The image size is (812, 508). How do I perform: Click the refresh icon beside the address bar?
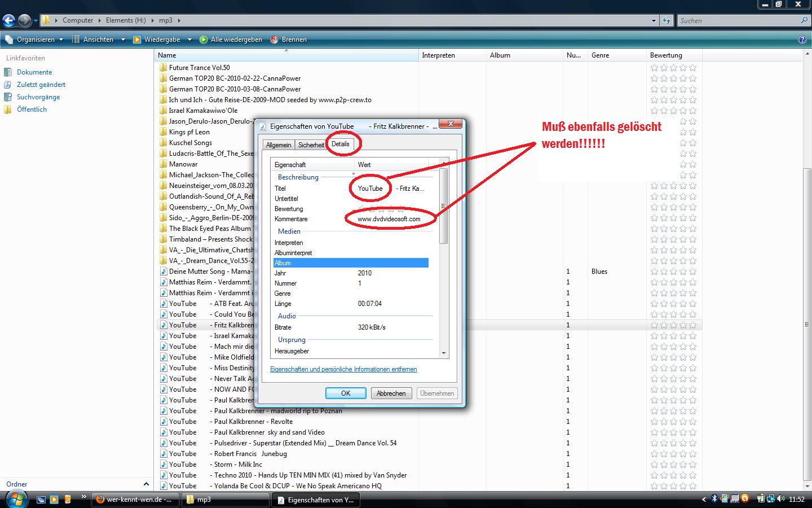tap(667, 20)
